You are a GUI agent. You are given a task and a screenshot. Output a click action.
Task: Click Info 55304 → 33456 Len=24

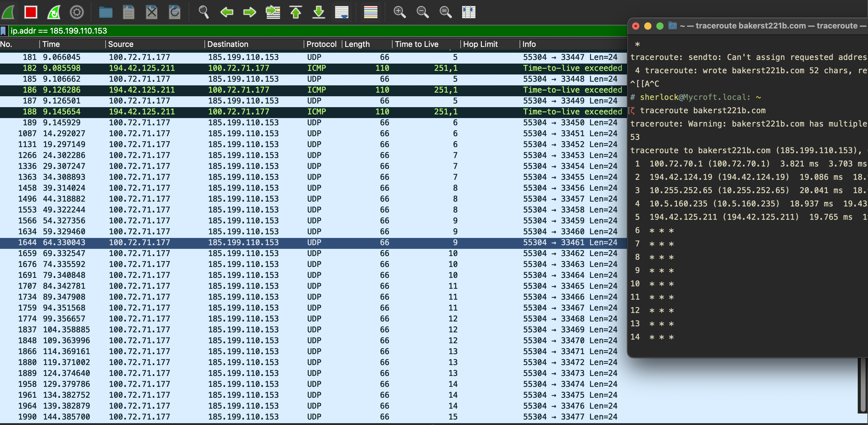tap(570, 188)
